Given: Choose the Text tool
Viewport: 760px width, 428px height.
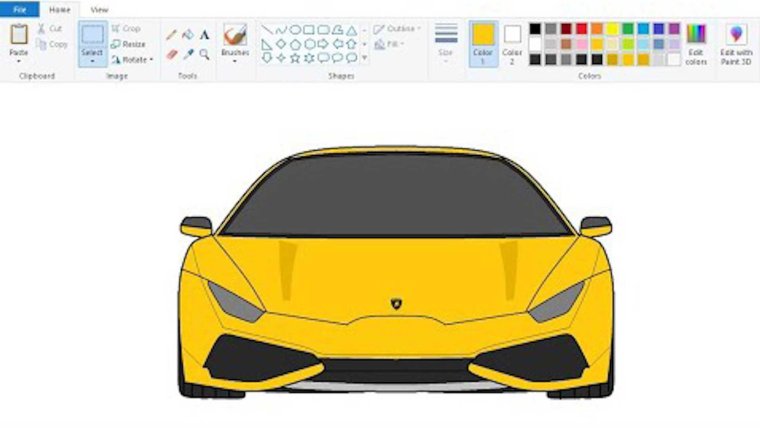Looking at the screenshot, I should [204, 34].
